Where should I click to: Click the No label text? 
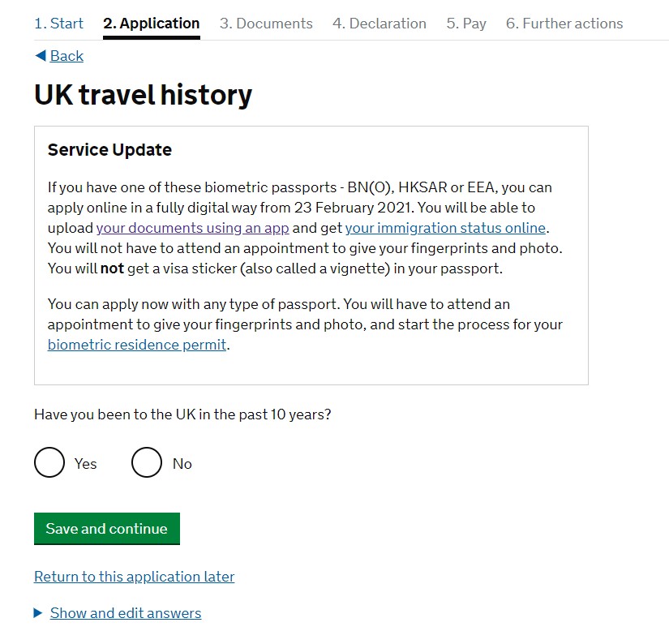[x=182, y=464]
